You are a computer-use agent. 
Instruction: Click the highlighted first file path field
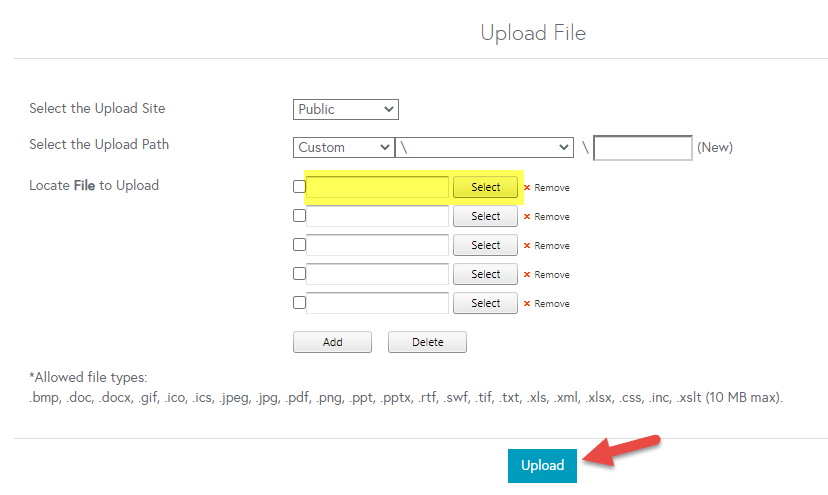tap(377, 187)
